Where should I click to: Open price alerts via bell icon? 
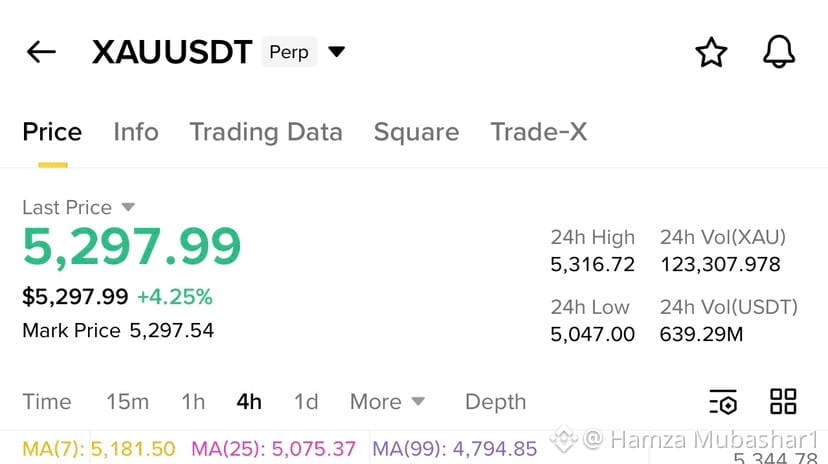tap(779, 52)
